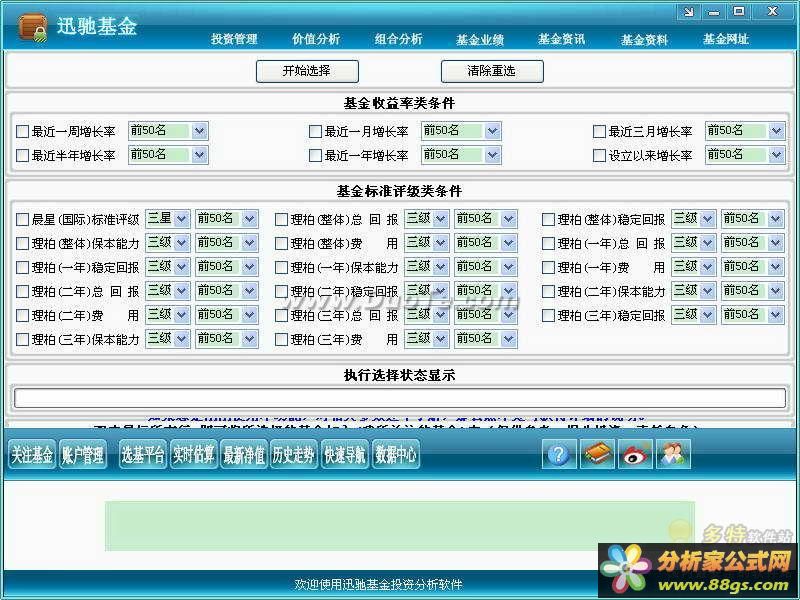The height and width of the screenshot is (600, 800).
Task: Check 最近一月增长率 option
Action: [x=315, y=132]
